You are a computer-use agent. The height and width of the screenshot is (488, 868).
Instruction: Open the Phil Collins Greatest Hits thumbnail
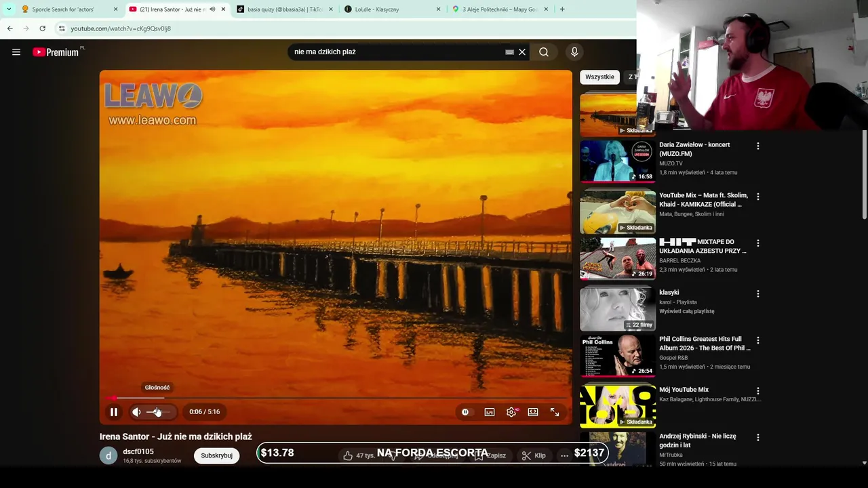coord(618,355)
